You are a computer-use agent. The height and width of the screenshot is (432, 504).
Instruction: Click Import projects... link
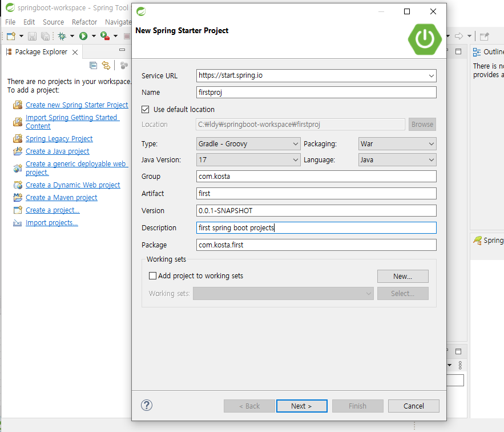[52, 223]
